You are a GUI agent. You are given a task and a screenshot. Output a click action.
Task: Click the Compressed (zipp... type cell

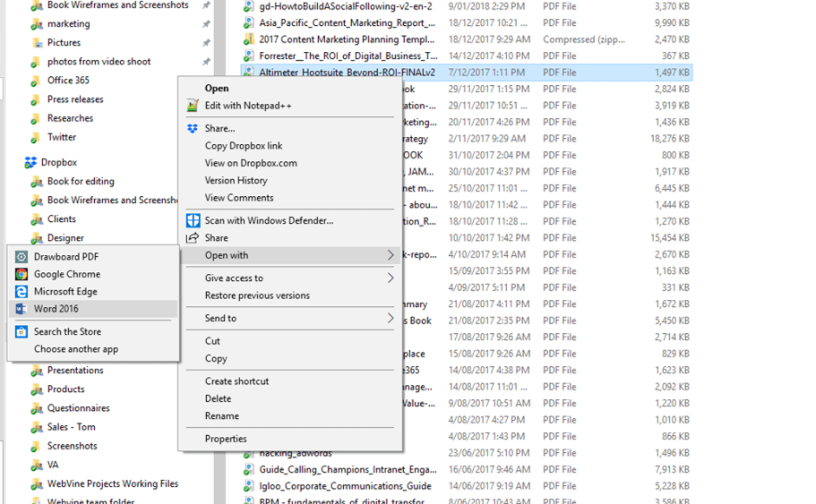pos(584,39)
